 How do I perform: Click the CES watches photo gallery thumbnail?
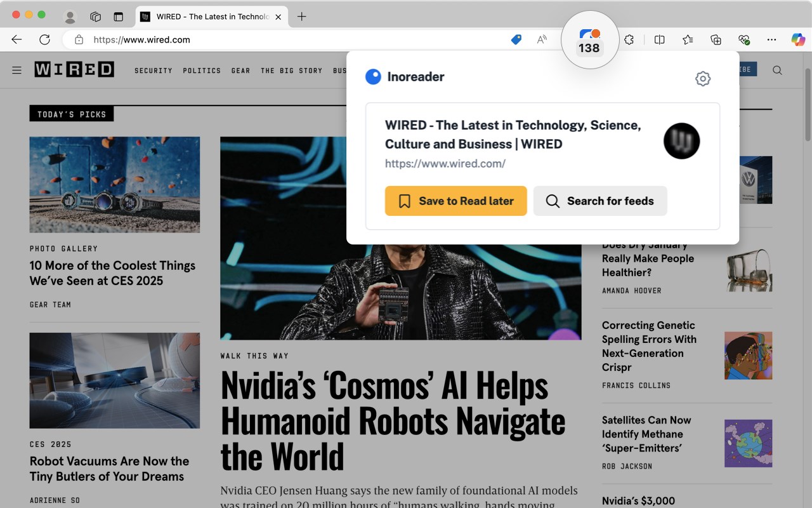(x=114, y=184)
